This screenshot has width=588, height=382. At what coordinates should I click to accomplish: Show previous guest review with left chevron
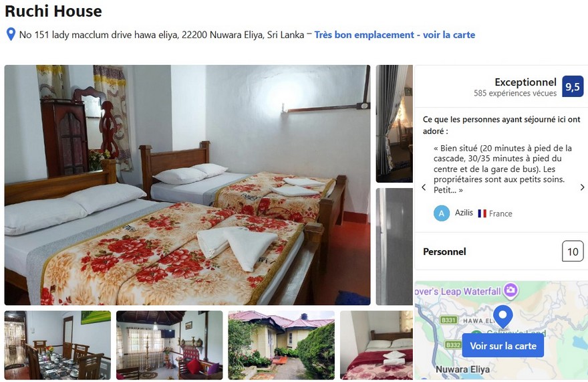tap(424, 187)
